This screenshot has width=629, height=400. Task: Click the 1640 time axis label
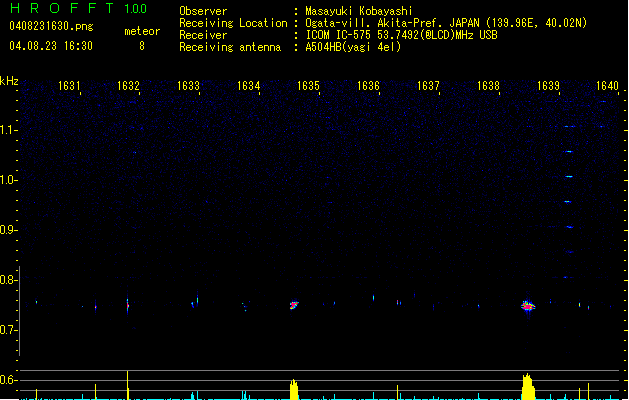[607, 86]
